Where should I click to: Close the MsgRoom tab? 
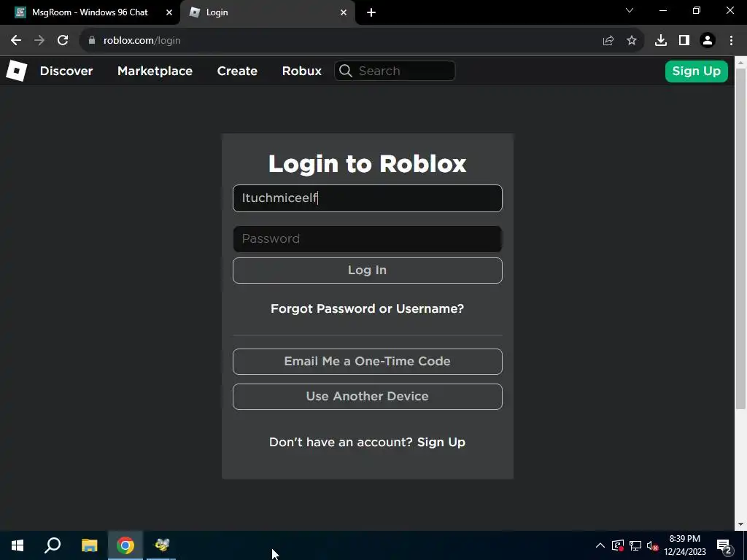pos(169,12)
